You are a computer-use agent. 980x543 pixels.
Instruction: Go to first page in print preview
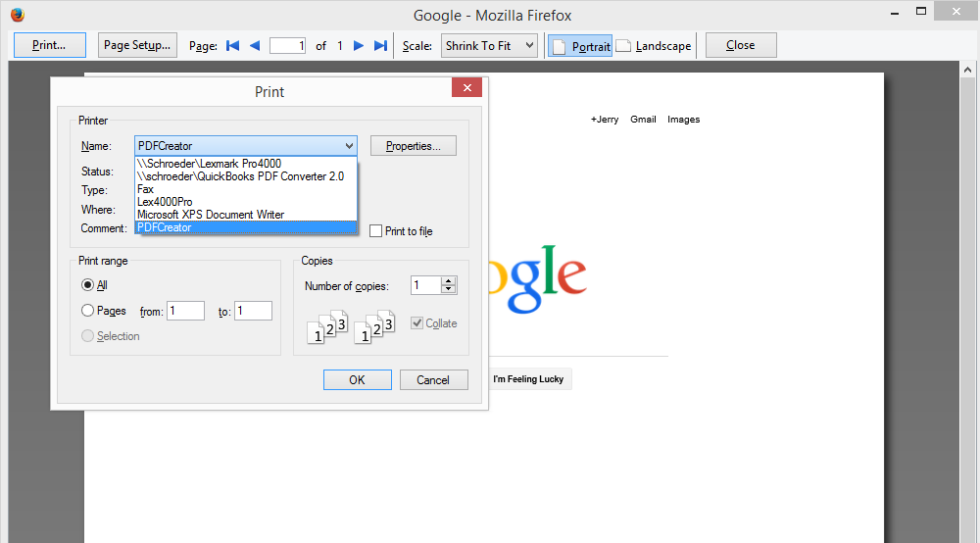(233, 46)
